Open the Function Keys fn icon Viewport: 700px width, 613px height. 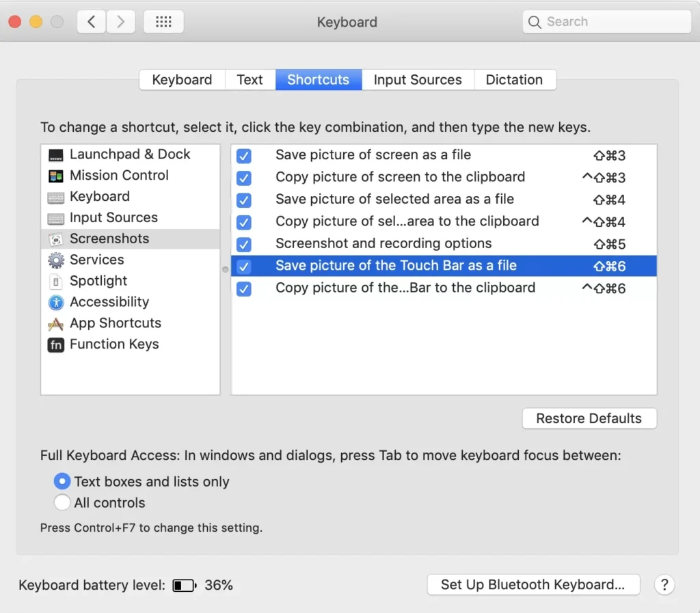point(56,344)
